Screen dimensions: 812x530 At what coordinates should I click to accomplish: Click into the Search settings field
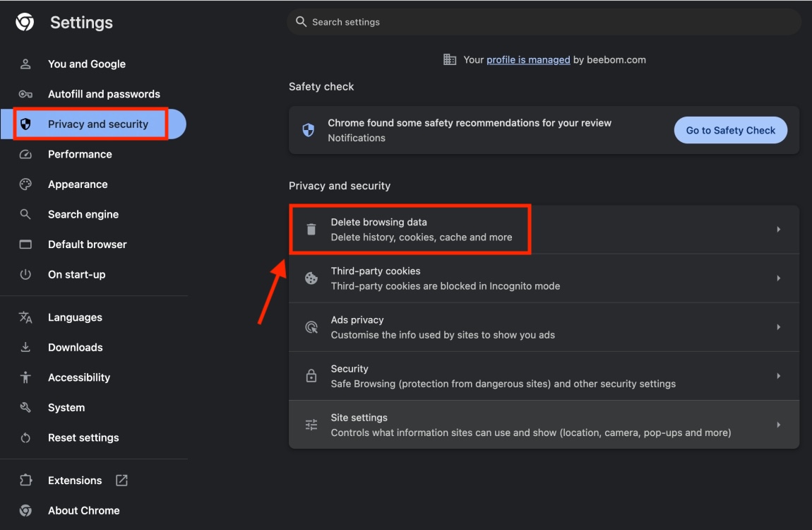[x=544, y=22]
